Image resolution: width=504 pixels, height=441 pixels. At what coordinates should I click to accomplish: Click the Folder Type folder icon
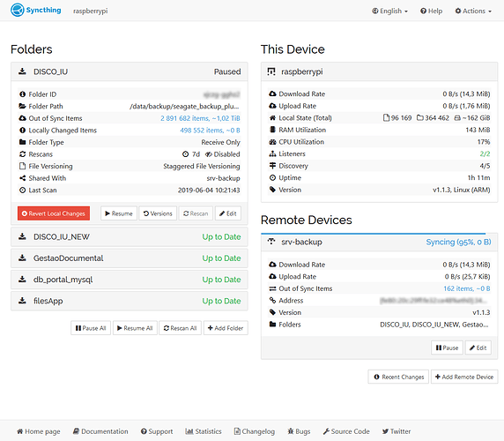coord(22,142)
